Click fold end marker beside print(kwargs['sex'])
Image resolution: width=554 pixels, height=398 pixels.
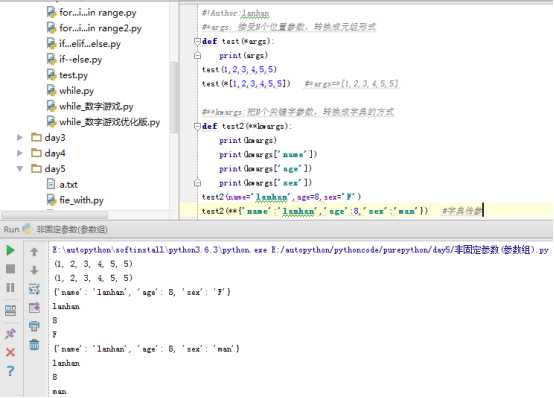[198, 183]
